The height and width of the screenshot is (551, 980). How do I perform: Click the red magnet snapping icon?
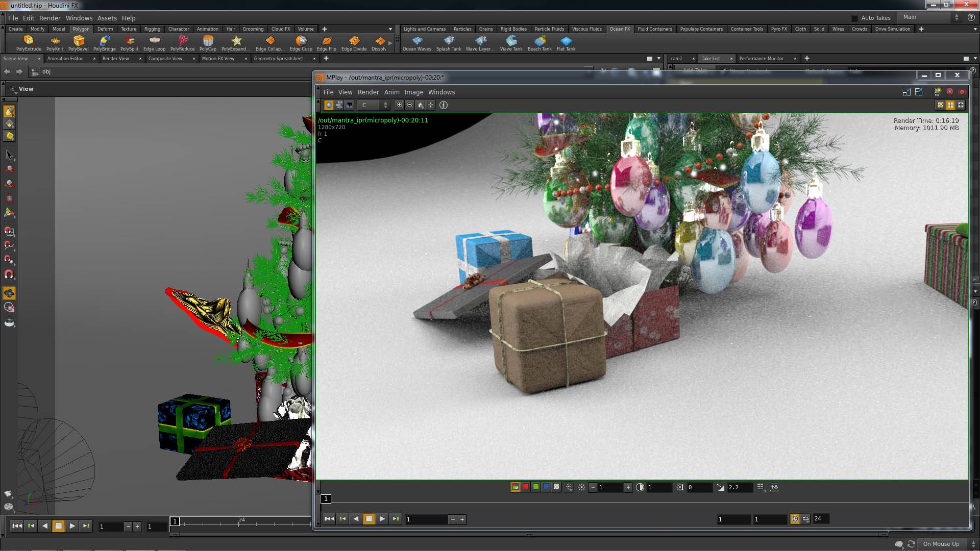[9, 274]
